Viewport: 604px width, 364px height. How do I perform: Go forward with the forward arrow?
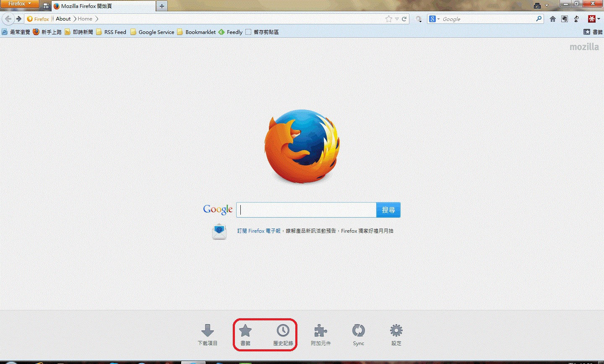[x=18, y=19]
